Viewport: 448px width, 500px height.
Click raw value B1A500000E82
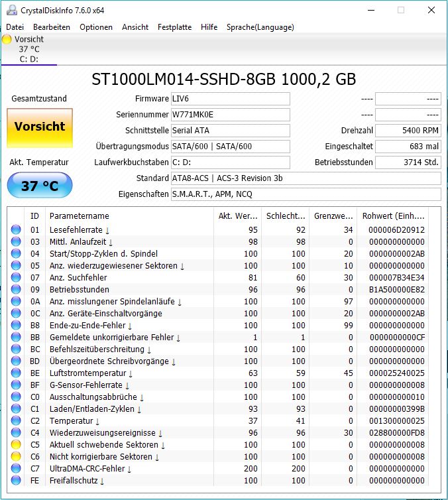point(397,290)
